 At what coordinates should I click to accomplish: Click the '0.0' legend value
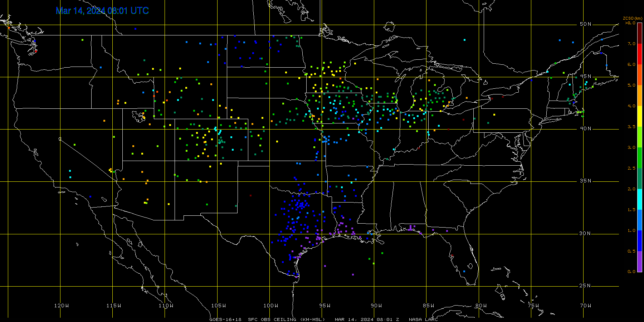[x=631, y=272]
